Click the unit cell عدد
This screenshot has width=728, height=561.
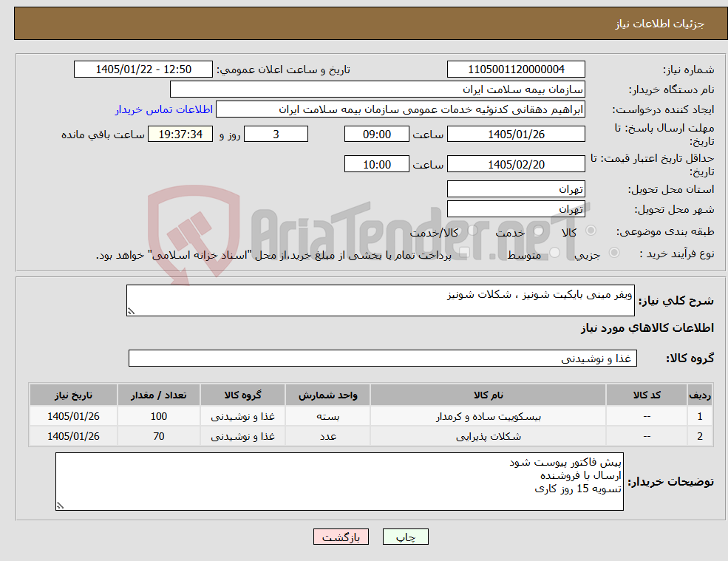point(328,437)
